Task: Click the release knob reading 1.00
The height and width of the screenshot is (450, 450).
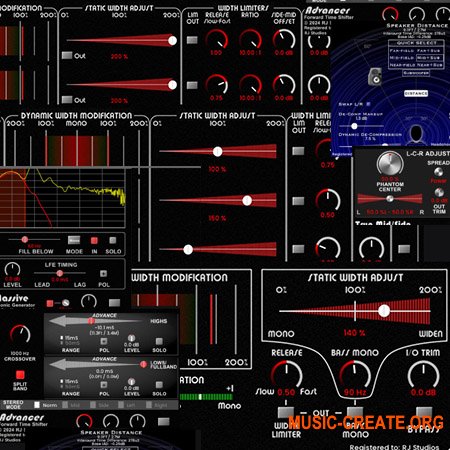Action: click(x=216, y=40)
